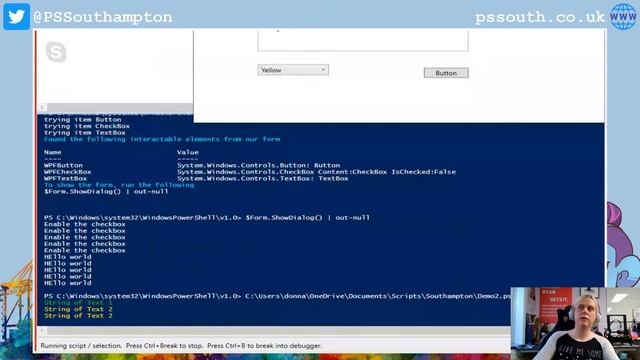Viewport: 640px width, 360px height.
Task: Click the Skype logo icon
Action: click(56, 52)
